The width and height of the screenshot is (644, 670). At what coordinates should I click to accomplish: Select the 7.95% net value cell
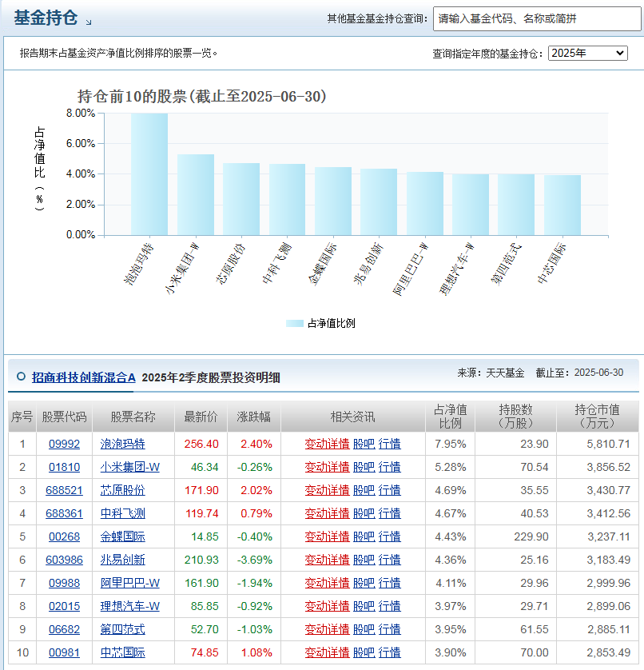pos(450,444)
